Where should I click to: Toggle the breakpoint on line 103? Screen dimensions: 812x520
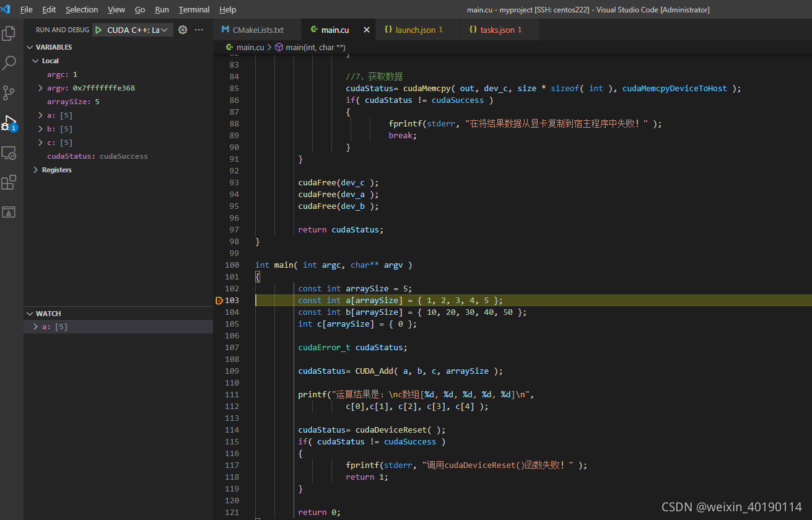[219, 301]
